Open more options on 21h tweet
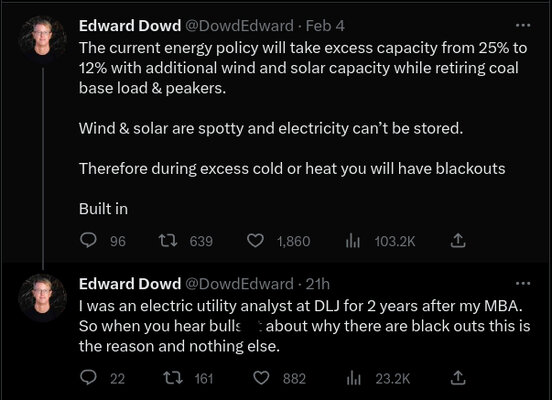Viewport: 552px width, 400px height. point(523,283)
